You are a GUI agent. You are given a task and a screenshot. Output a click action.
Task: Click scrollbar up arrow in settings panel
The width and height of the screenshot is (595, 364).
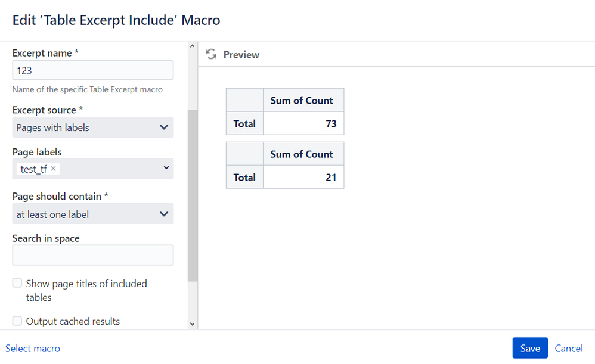[x=192, y=46]
